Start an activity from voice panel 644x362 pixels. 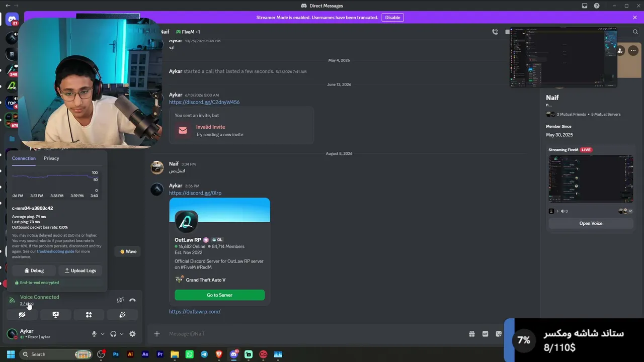pos(89,315)
